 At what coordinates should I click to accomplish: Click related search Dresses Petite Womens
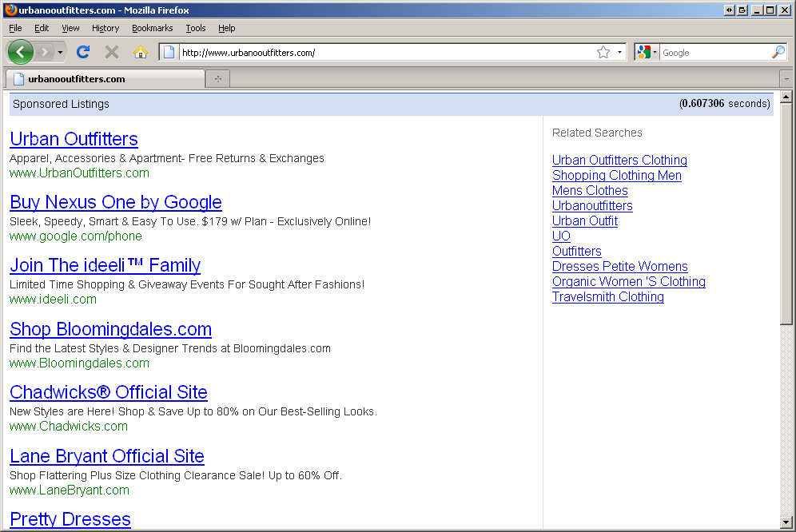620,267
